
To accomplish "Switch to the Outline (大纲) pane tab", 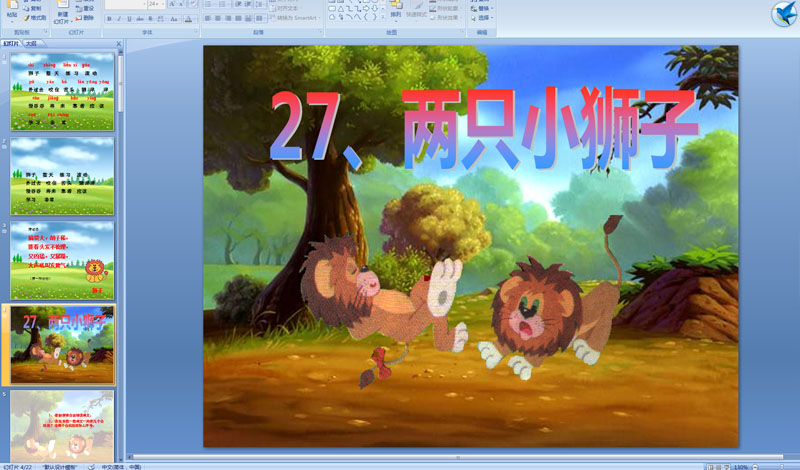I will [x=31, y=44].
